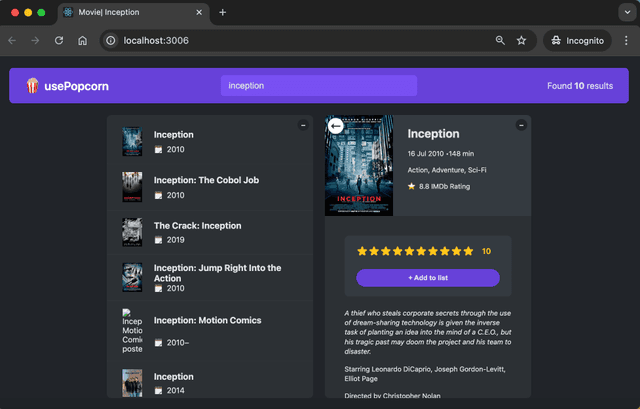Click the usePopcorn popcorn logo icon

coord(32,86)
